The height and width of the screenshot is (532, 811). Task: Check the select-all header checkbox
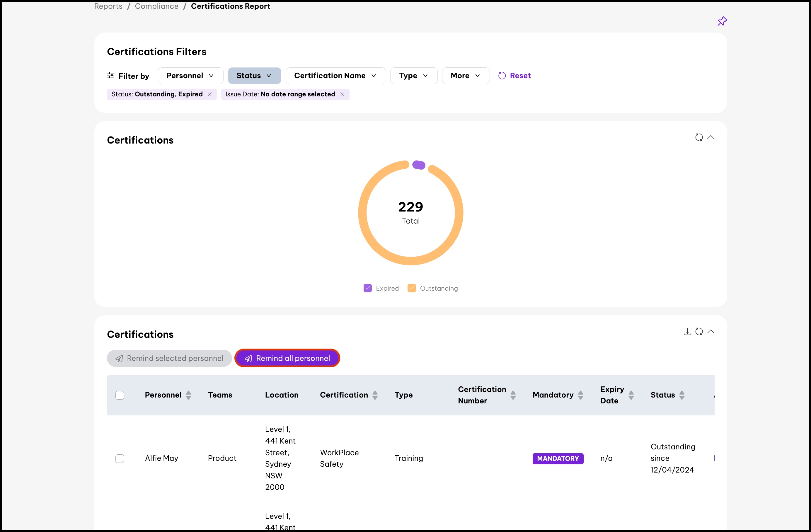[120, 395]
